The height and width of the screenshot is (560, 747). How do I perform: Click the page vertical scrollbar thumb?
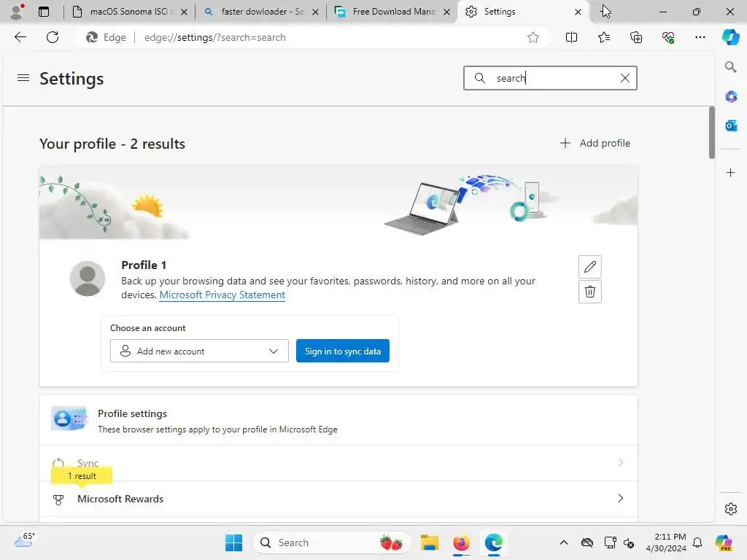click(x=712, y=133)
